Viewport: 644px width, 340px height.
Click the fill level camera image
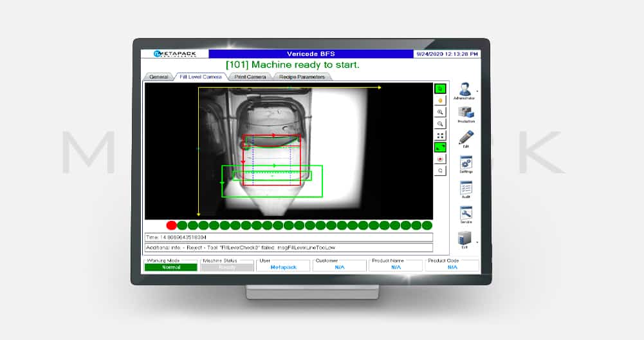[289, 151]
